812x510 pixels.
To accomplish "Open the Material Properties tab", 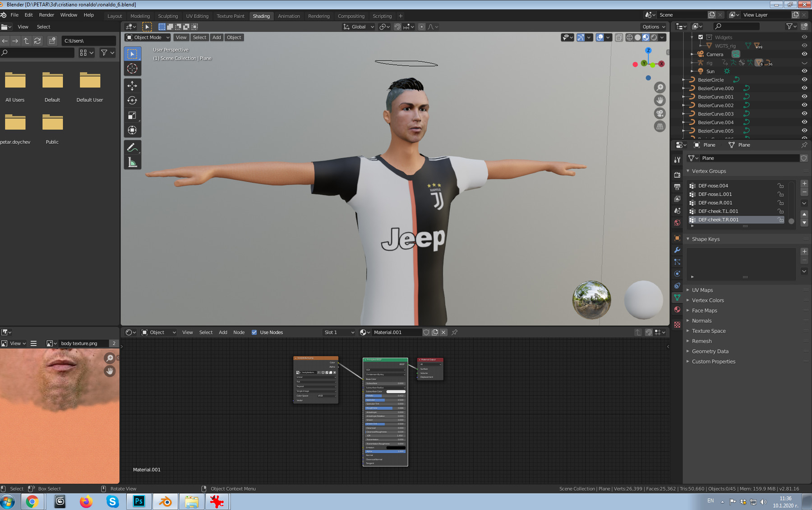I will 677,310.
